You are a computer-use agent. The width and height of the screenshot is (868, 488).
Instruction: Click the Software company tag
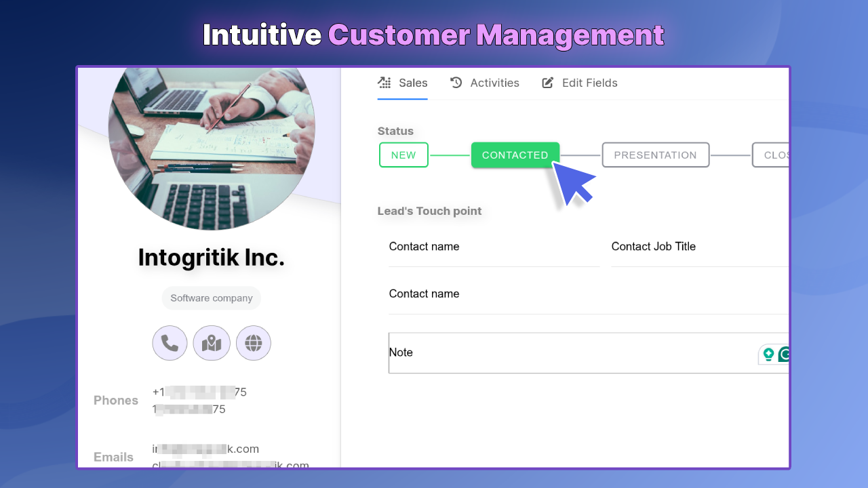(212, 298)
